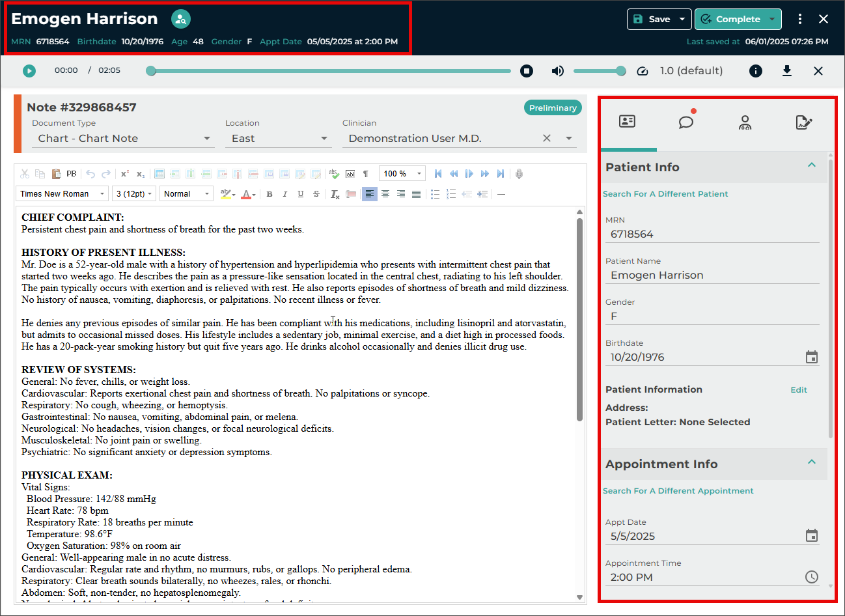Click the Appt Date input field
Screen dimensions: 845x616
tap(704, 536)
